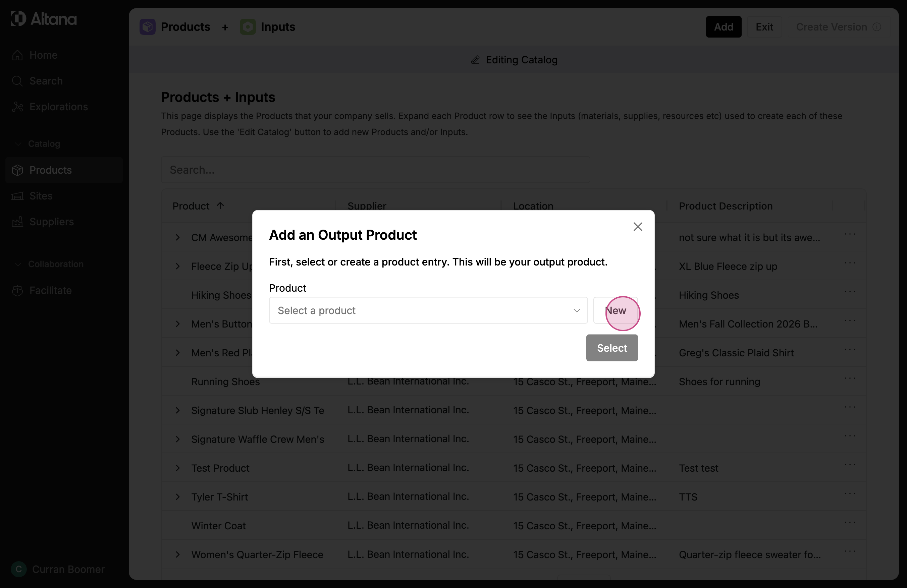The width and height of the screenshot is (907, 588).
Task: Open Facilitate under Collaboration
Action: (x=50, y=290)
